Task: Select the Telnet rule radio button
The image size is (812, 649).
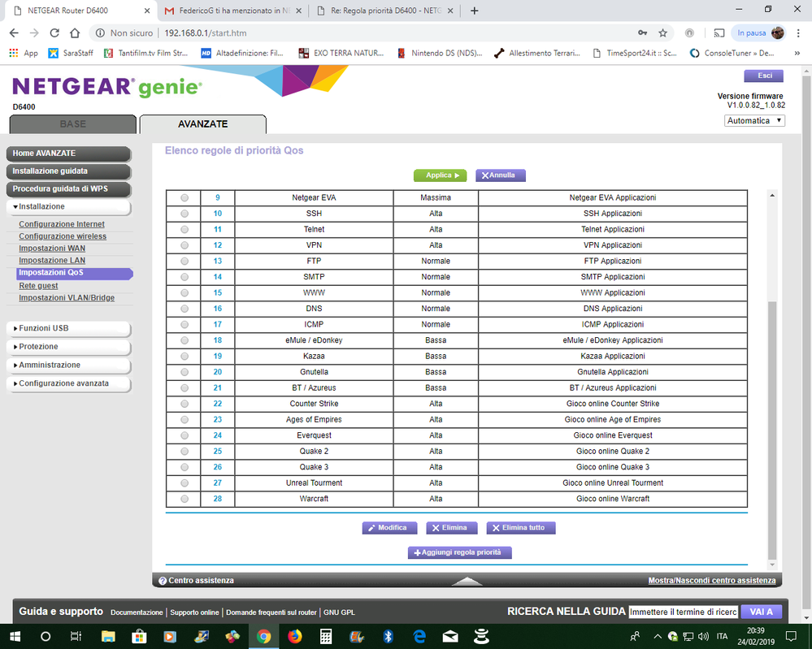Action: point(185,229)
